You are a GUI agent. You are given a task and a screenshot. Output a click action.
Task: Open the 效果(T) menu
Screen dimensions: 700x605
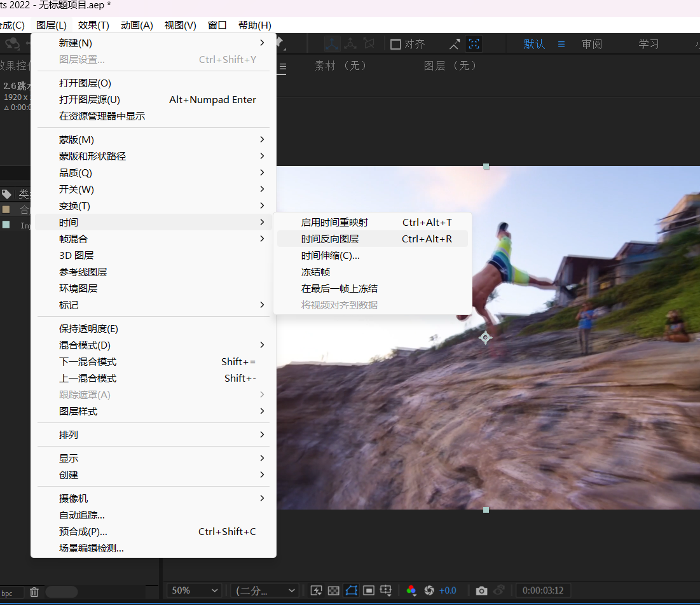(93, 25)
